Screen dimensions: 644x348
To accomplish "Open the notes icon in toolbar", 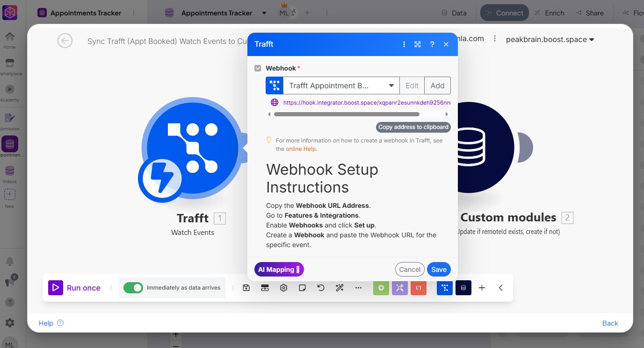I will pos(302,288).
